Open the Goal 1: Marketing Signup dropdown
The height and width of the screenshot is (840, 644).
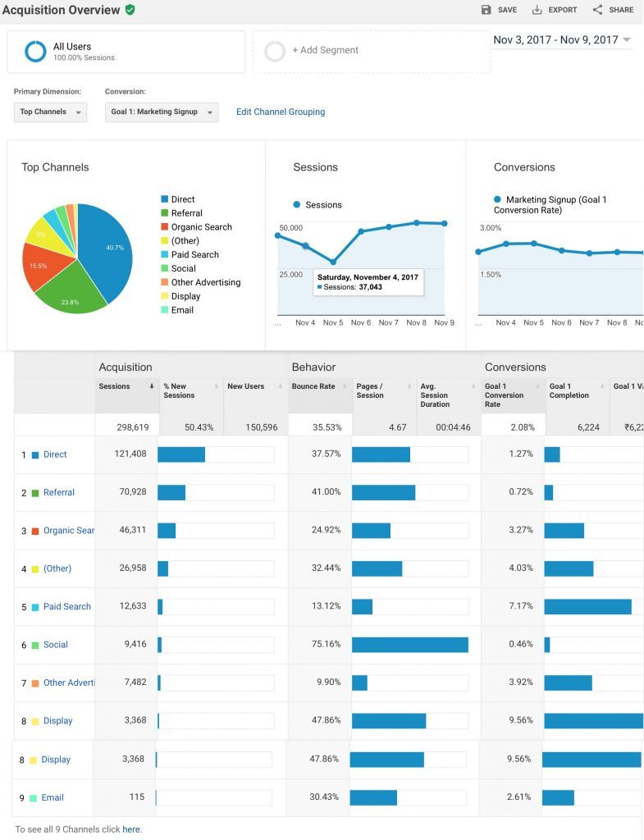point(162,112)
